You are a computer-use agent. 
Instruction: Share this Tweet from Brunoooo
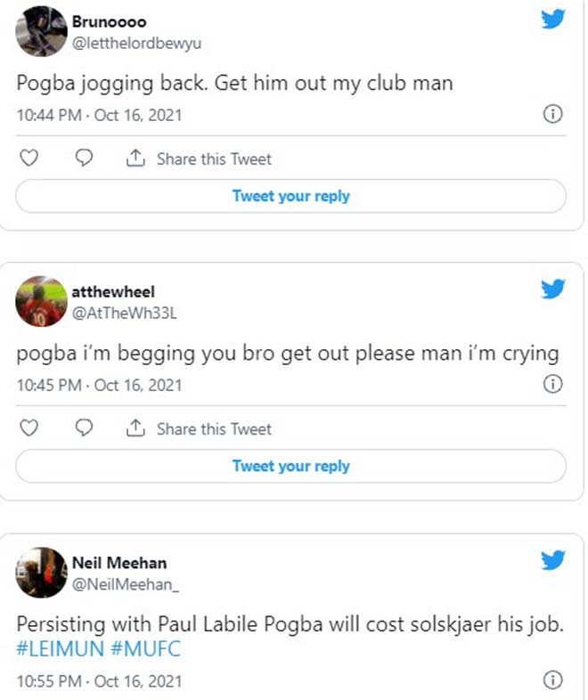199,159
